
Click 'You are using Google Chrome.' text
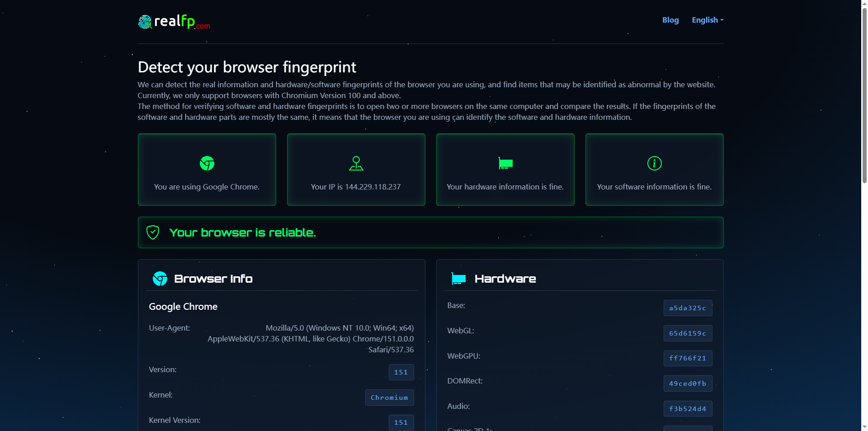pos(207,187)
